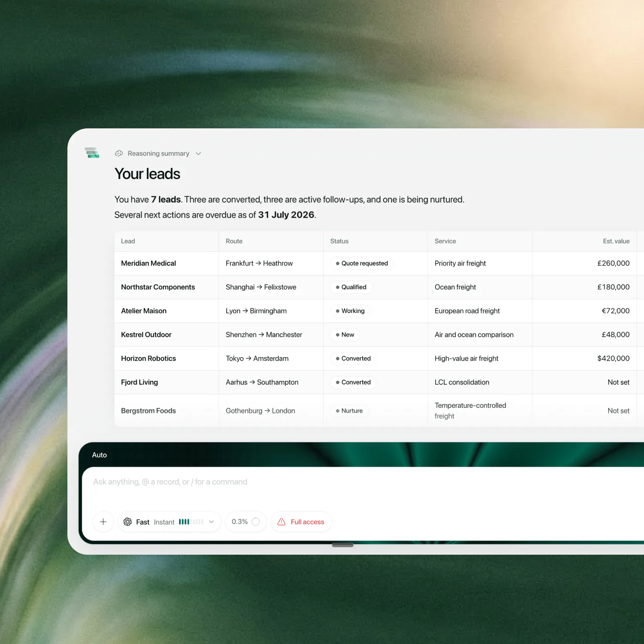Open the Bergstrom Foods lead
The image size is (644, 644).
[x=149, y=411]
